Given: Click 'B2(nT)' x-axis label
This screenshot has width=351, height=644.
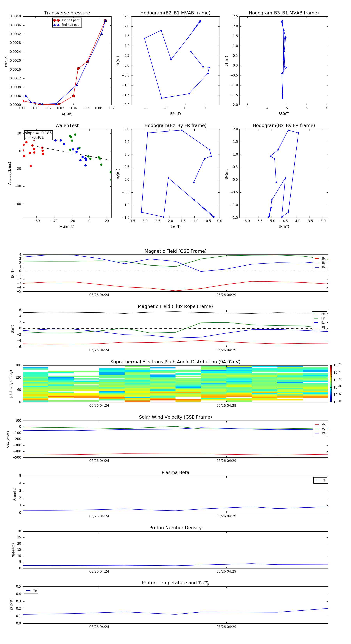Looking at the screenshot, I should pyautogui.click(x=175, y=114).
